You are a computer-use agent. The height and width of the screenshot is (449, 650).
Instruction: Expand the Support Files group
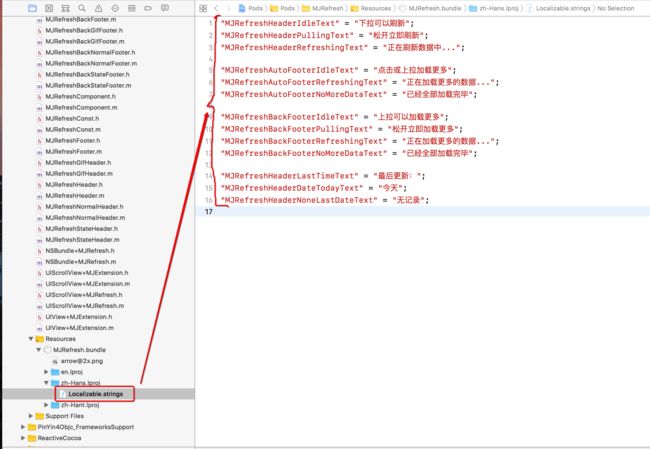coord(31,416)
